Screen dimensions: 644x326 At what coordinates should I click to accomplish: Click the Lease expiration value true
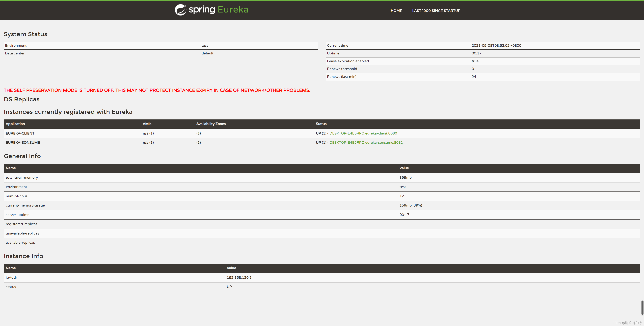coord(475,61)
